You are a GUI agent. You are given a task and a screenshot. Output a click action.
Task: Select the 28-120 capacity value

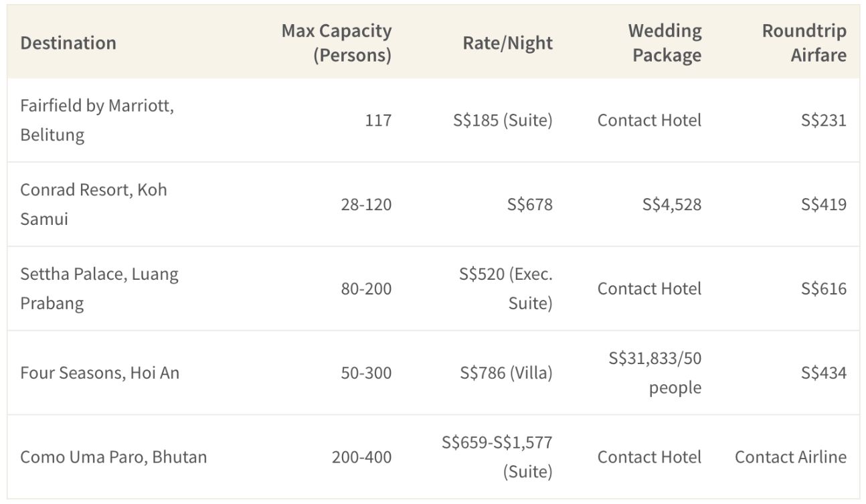366,204
